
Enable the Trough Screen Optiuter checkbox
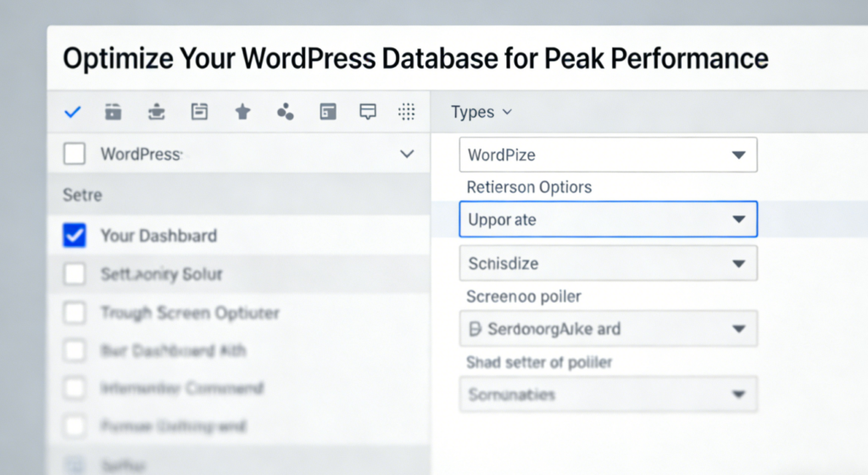(75, 313)
